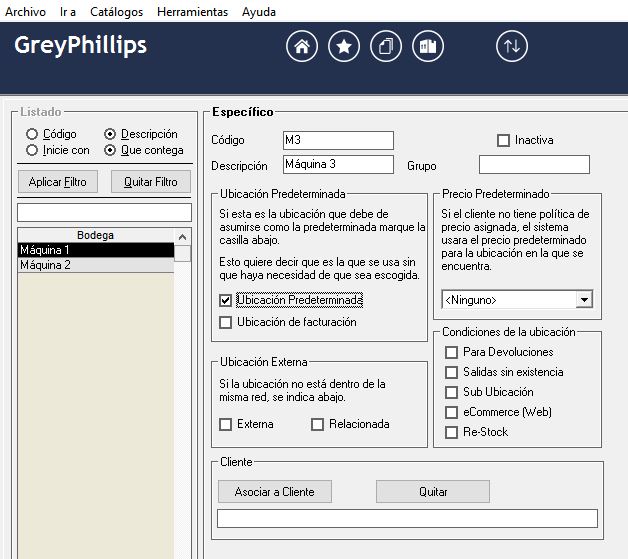
Task: Enable the Inactiva checkbox
Action: (503, 140)
